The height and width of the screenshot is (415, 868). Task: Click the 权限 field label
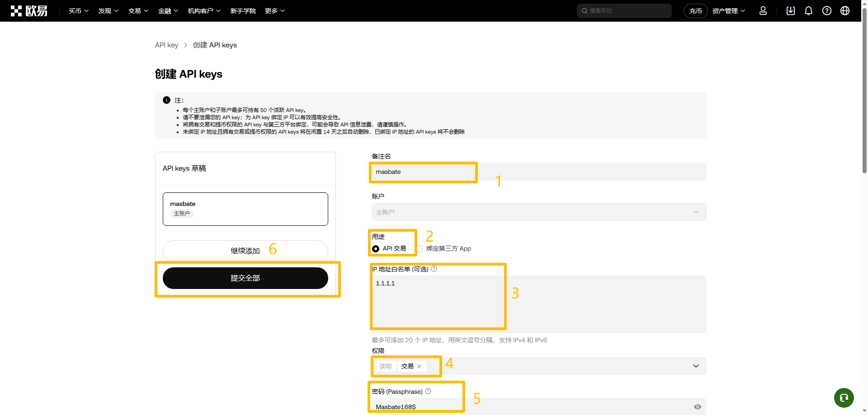click(x=378, y=351)
